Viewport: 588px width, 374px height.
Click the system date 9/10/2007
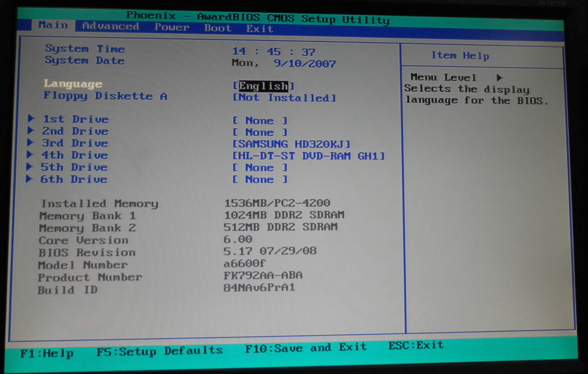305,64
